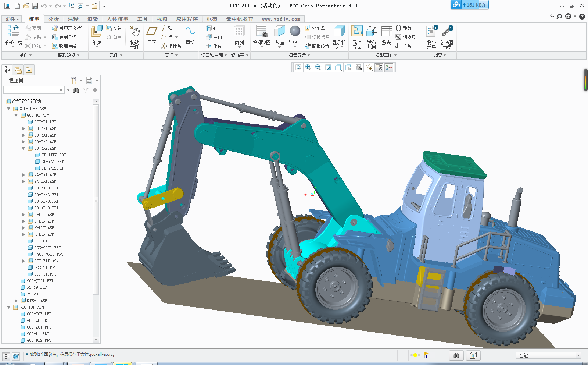The height and width of the screenshot is (365, 588).
Task: Open the 文件 file menu
Action: [x=11, y=19]
